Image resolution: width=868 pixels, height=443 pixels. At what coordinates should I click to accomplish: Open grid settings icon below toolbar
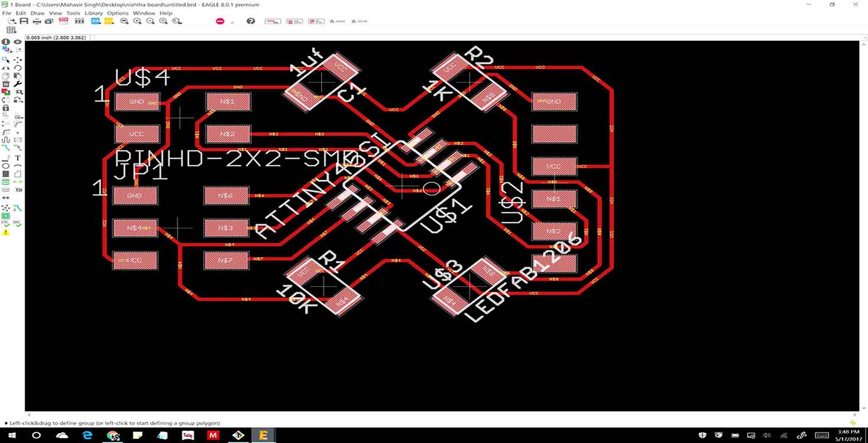pyautogui.click(x=11, y=30)
